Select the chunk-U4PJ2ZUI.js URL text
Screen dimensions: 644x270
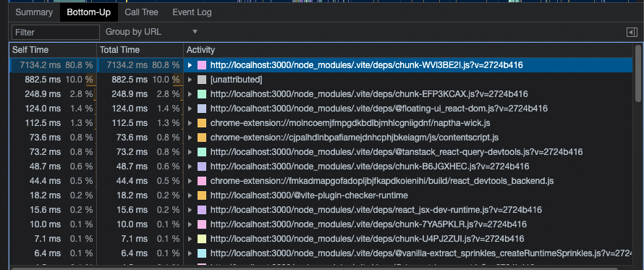pos(367,239)
